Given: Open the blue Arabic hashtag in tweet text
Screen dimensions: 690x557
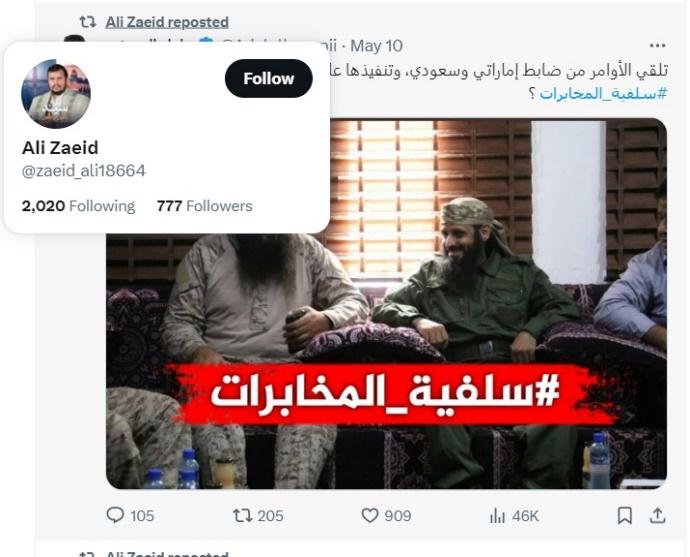Looking at the screenshot, I should coord(603,94).
